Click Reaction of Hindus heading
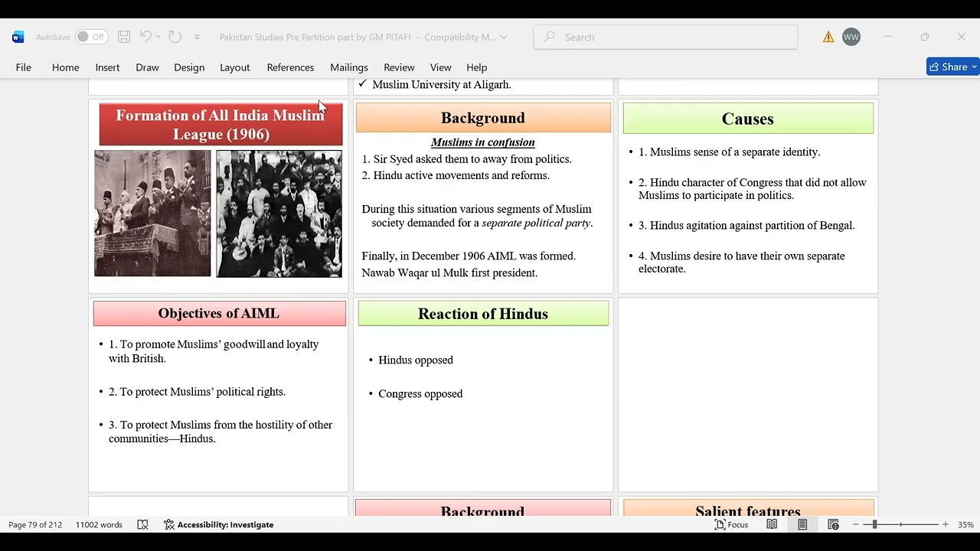 tap(483, 314)
